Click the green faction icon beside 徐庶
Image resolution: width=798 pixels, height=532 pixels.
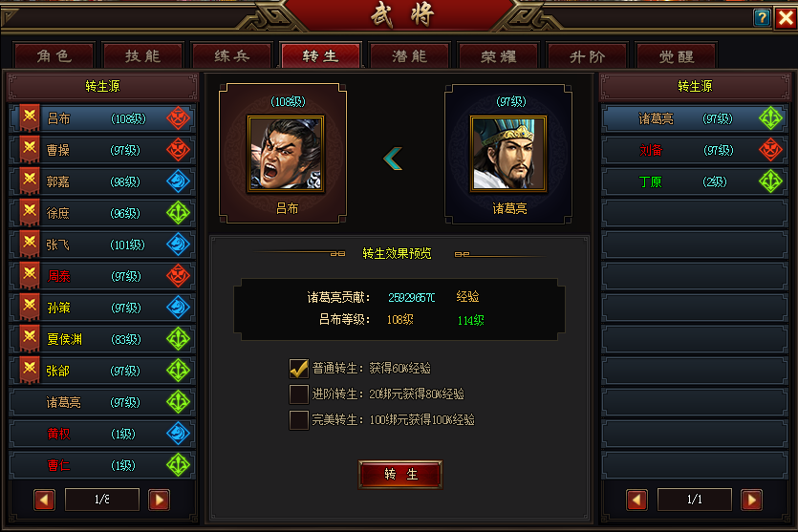[179, 213]
